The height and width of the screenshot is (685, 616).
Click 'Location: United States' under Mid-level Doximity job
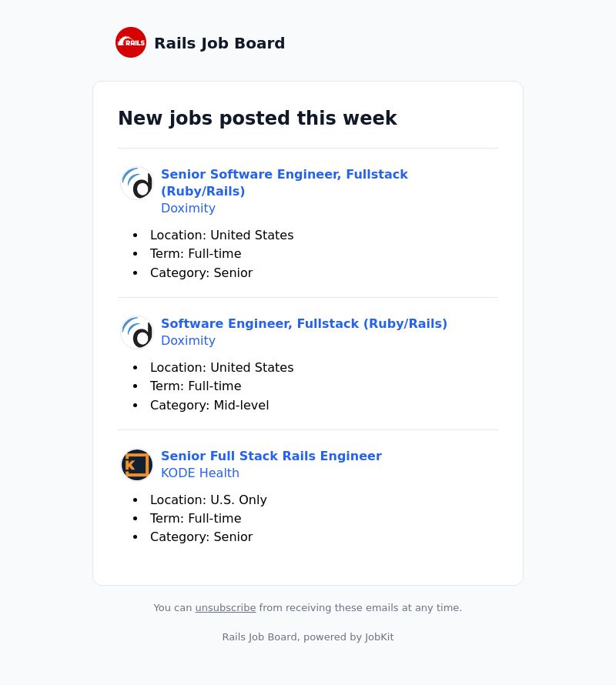coord(222,367)
